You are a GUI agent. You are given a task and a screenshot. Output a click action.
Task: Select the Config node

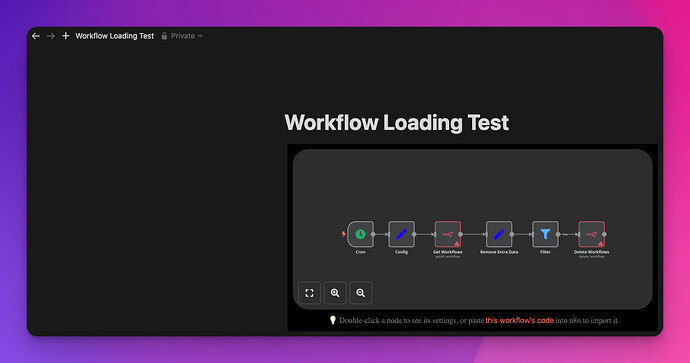(401, 234)
